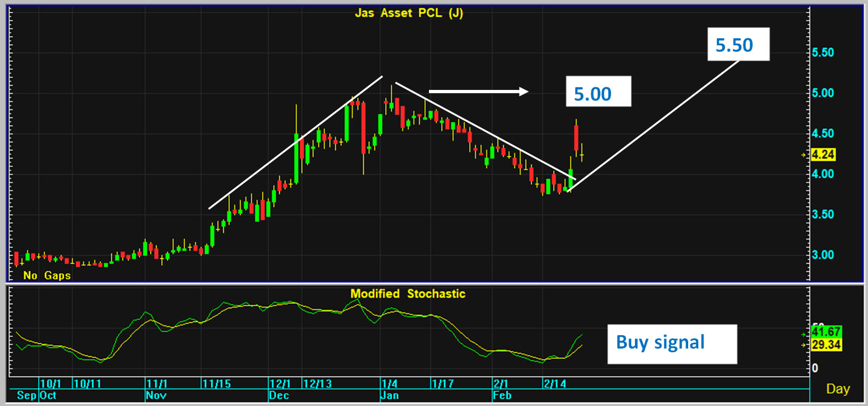Image resolution: width=868 pixels, height=406 pixels.
Task: Click the 1/4 date marker
Action: pos(390,384)
